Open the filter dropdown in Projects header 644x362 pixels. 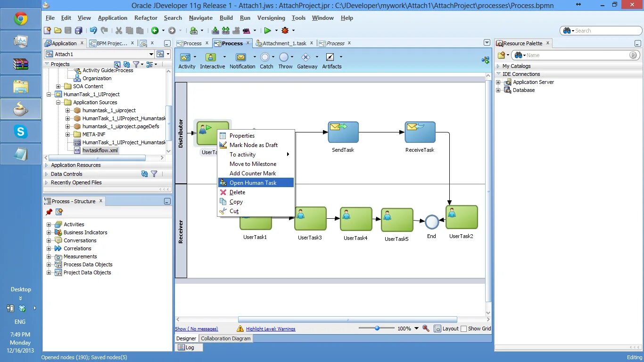[141, 64]
